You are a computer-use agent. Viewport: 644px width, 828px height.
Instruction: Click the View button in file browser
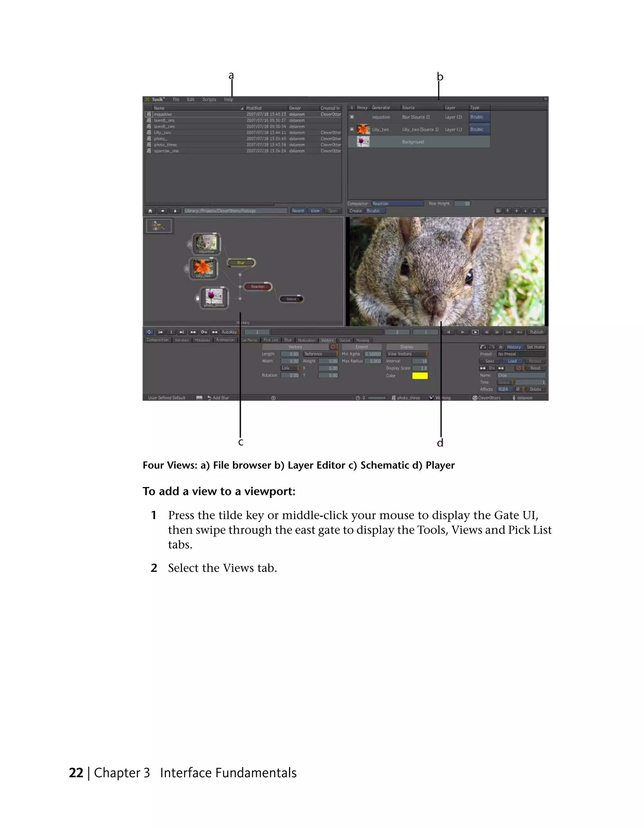pyautogui.click(x=315, y=211)
